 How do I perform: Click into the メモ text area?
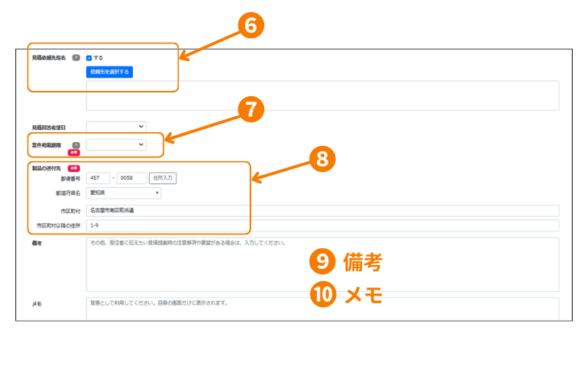pyautogui.click(x=322, y=308)
